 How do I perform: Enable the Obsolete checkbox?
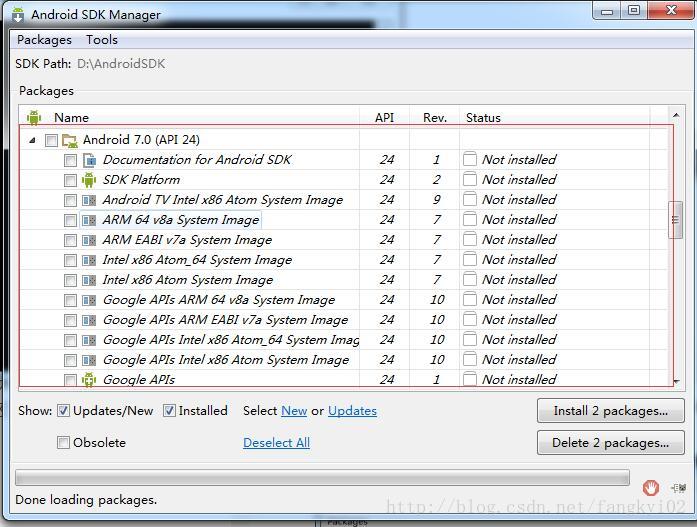64,443
